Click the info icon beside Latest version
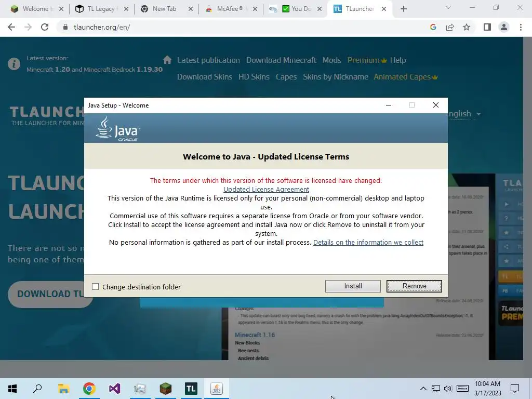This screenshot has height=399, width=532. pos(14,64)
